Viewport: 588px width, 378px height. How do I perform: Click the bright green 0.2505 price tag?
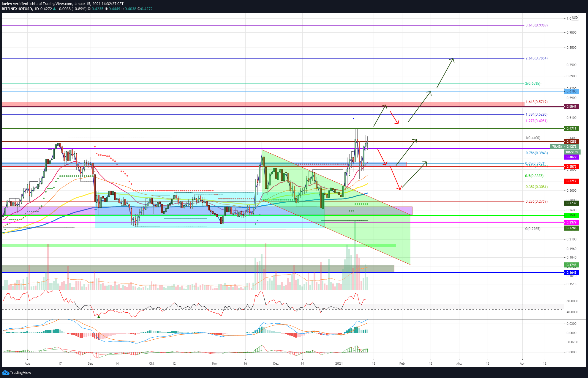[x=571, y=215]
